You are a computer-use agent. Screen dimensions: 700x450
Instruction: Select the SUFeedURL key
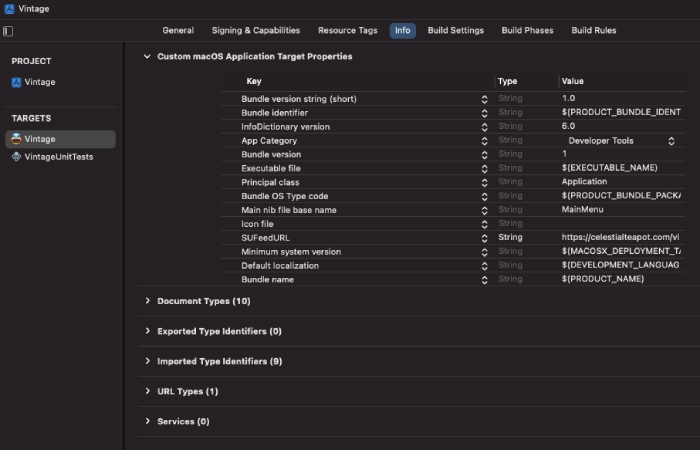[266, 238]
